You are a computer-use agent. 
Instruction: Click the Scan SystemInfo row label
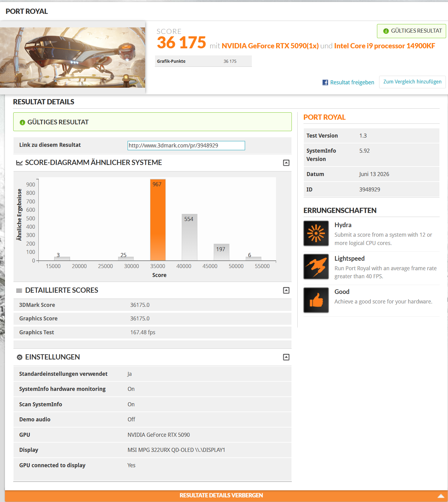[x=41, y=404]
